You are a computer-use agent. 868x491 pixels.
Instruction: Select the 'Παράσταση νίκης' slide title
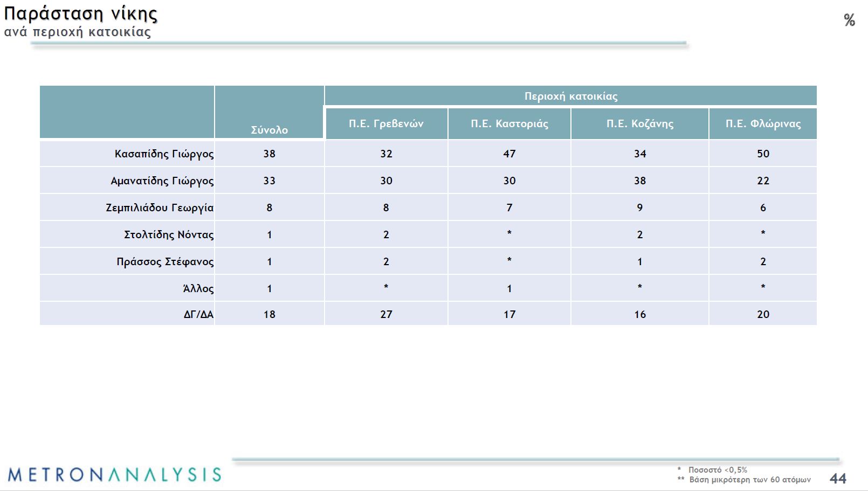coord(81,13)
